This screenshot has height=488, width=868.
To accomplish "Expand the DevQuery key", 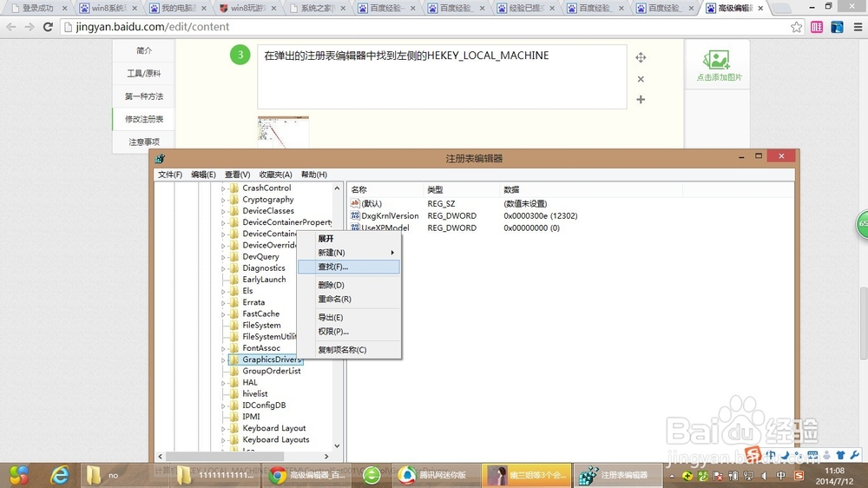I will [223, 257].
